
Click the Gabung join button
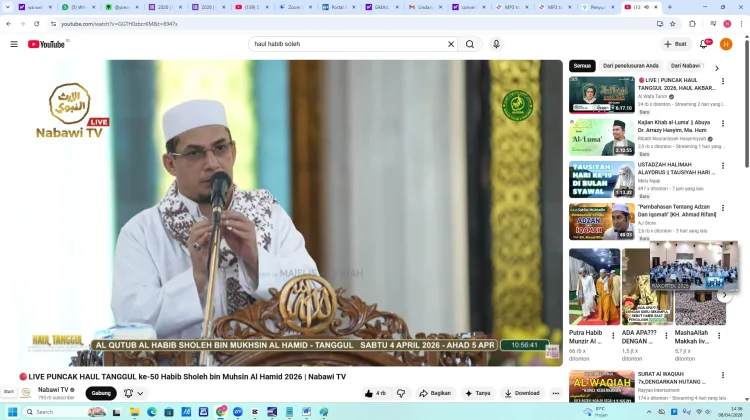[101, 393]
